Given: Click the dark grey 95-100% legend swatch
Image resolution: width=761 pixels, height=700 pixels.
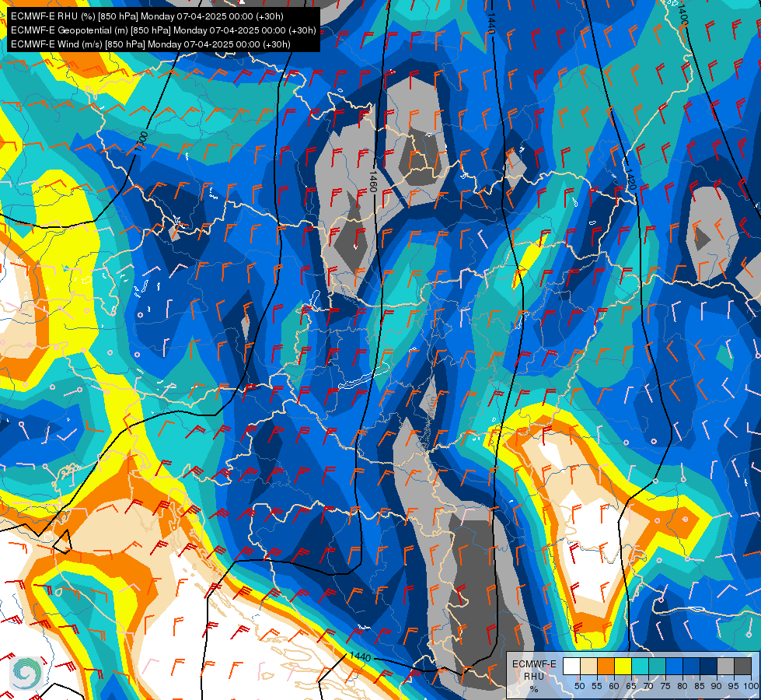Looking at the screenshot, I should 742,667.
